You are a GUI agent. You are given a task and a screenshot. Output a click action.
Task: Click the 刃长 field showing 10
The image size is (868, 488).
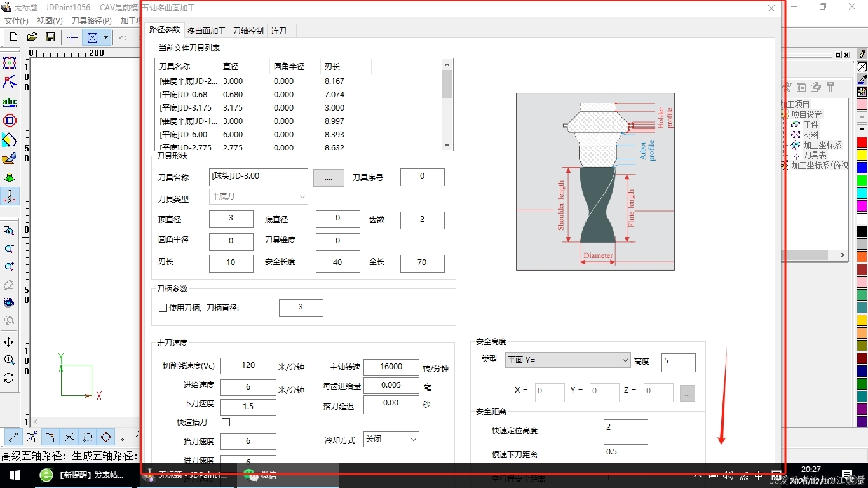tap(231, 262)
